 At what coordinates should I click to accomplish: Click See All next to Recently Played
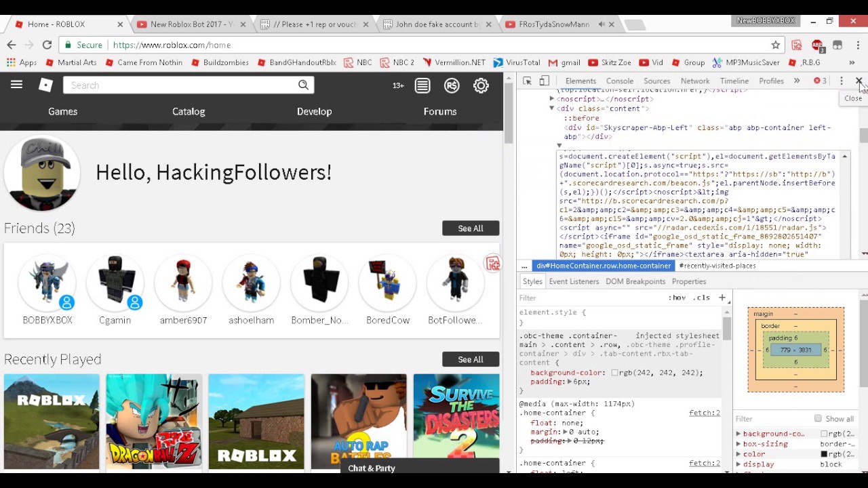(x=471, y=359)
